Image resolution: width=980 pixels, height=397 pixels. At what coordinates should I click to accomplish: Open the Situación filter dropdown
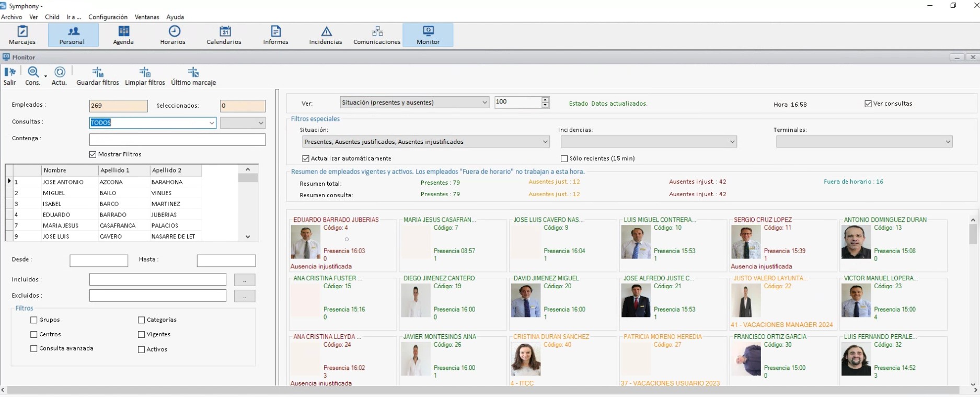point(545,142)
